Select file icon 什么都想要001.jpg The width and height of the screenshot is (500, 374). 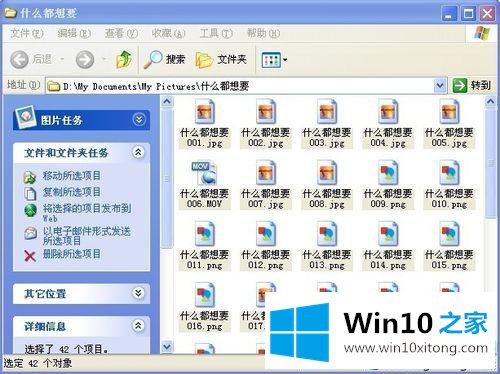(x=205, y=111)
